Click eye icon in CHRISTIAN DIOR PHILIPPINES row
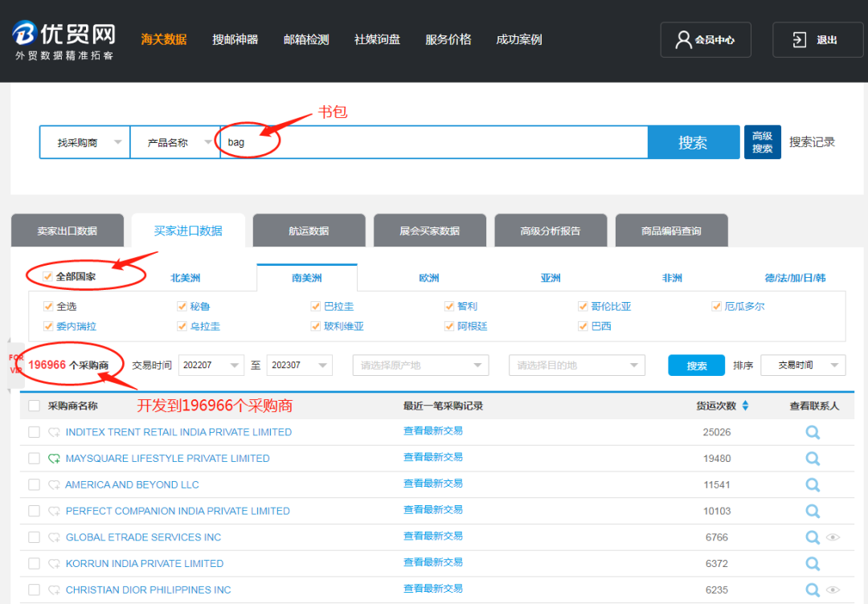Image resolution: width=868 pixels, height=604 pixels. point(833,590)
